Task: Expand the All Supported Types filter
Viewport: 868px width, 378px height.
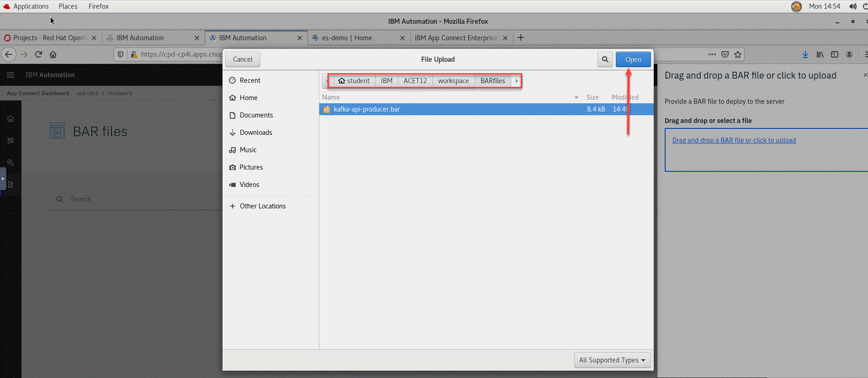Action: (612, 360)
